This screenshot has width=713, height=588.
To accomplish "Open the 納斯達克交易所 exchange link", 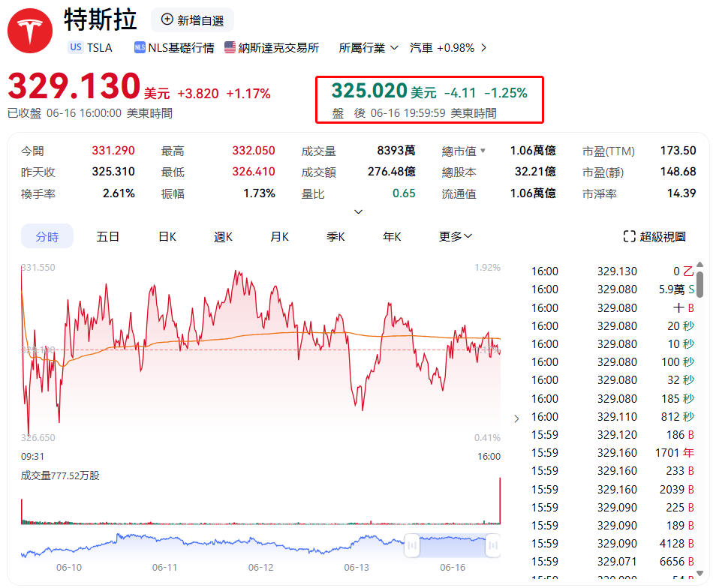I will click(272, 48).
